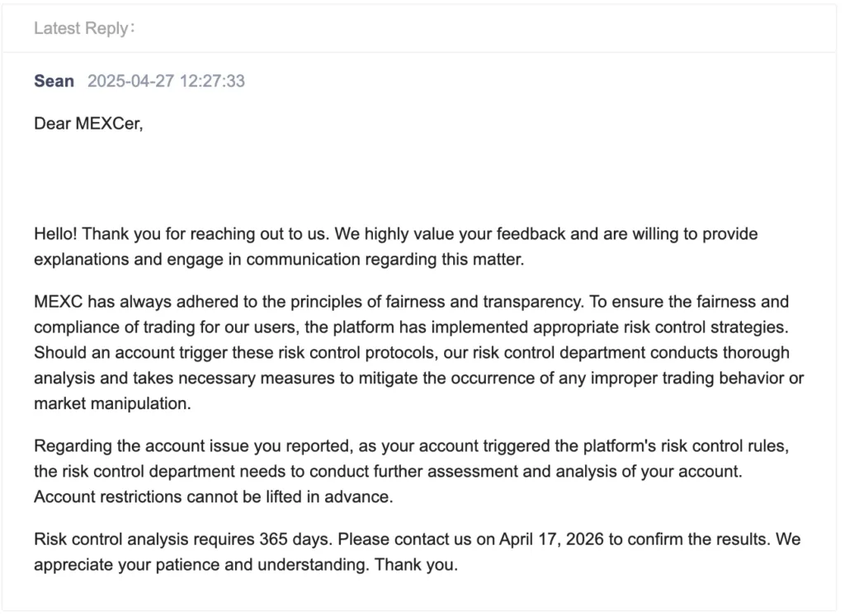The width and height of the screenshot is (845, 616).
Task: Click the sender name Sean
Action: (x=54, y=81)
